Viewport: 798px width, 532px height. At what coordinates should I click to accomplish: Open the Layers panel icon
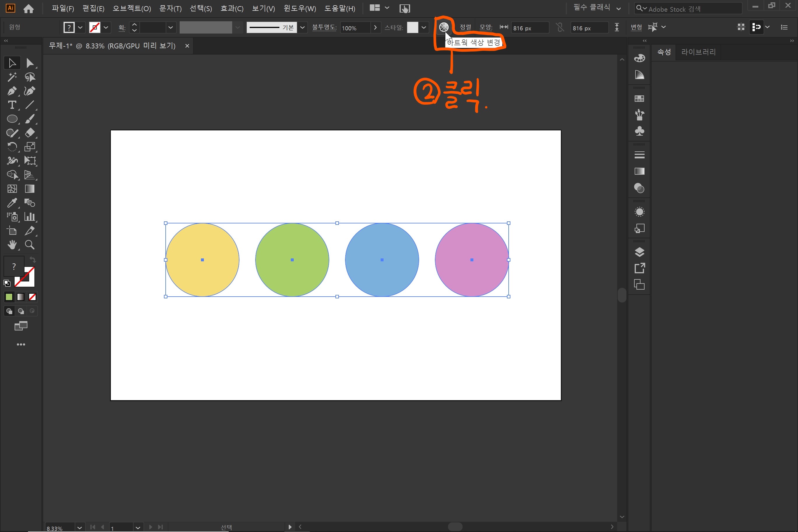(639, 252)
